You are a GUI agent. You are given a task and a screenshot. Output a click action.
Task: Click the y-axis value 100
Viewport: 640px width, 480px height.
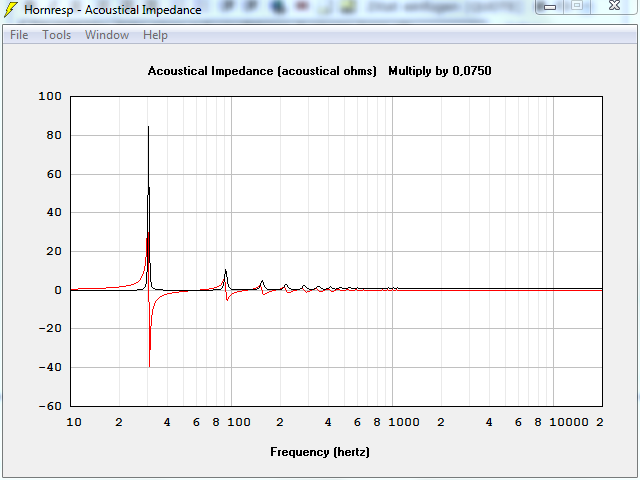pyautogui.click(x=50, y=96)
